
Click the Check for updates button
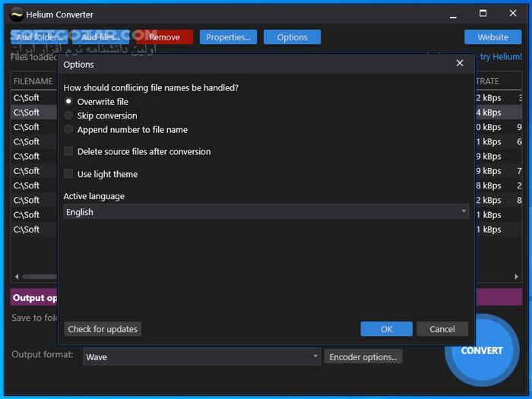coord(103,329)
